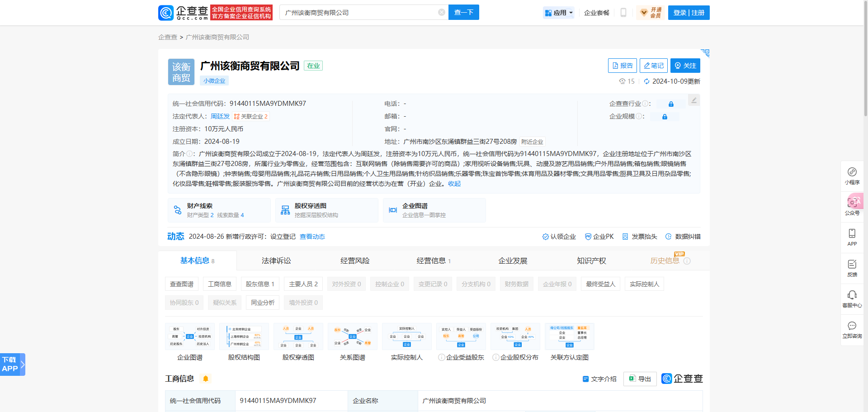Open the 客服中心 customer service sidebar icon

pyautogui.click(x=852, y=298)
